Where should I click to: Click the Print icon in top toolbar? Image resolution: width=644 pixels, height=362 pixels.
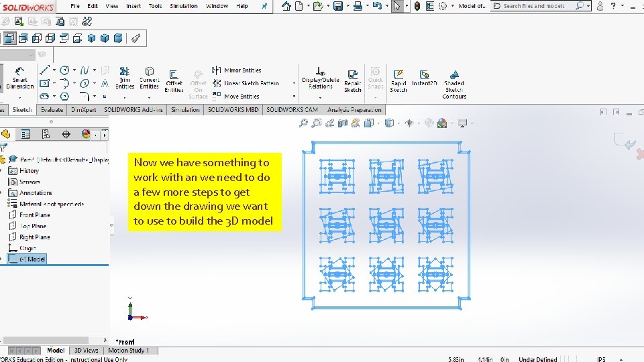(358, 6)
